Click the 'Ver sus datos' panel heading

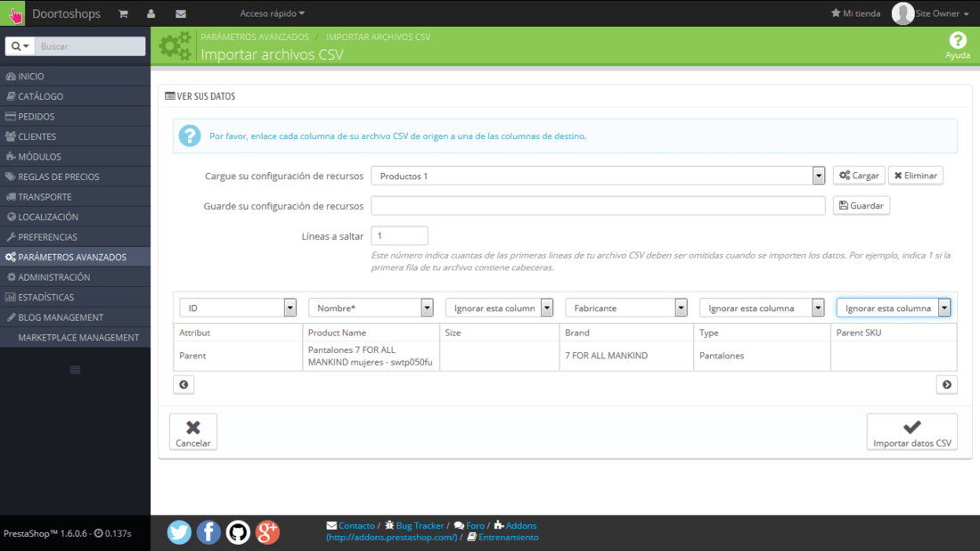coord(200,96)
